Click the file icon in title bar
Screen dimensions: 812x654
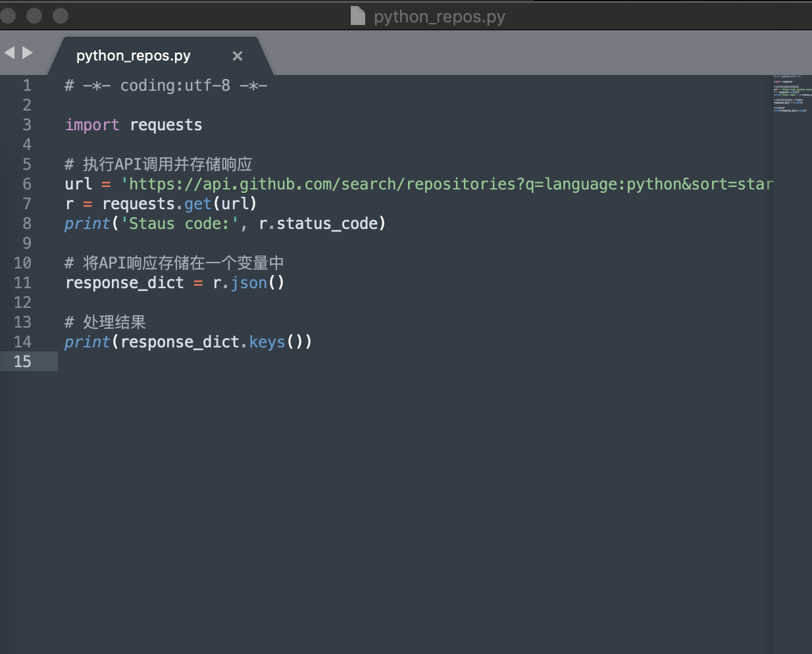pyautogui.click(x=358, y=16)
